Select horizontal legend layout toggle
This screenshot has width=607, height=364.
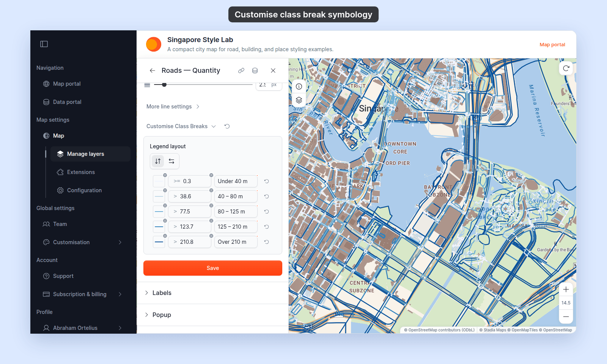click(171, 161)
